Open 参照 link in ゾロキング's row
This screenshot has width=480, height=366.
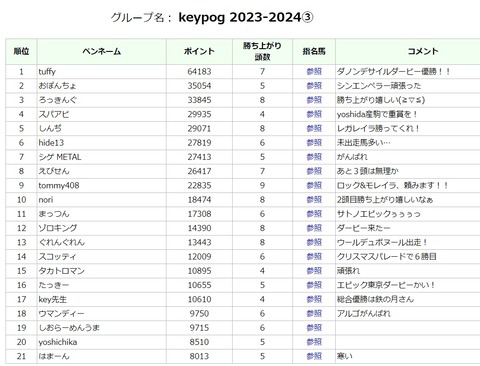click(314, 228)
